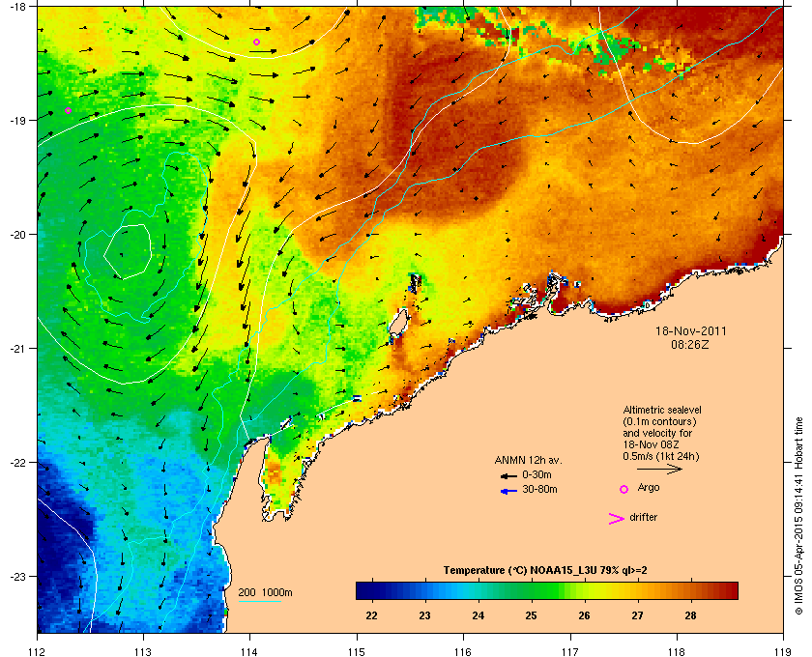Click the yellow 26°C section of colorbar
The image size is (812, 657).
(x=584, y=590)
